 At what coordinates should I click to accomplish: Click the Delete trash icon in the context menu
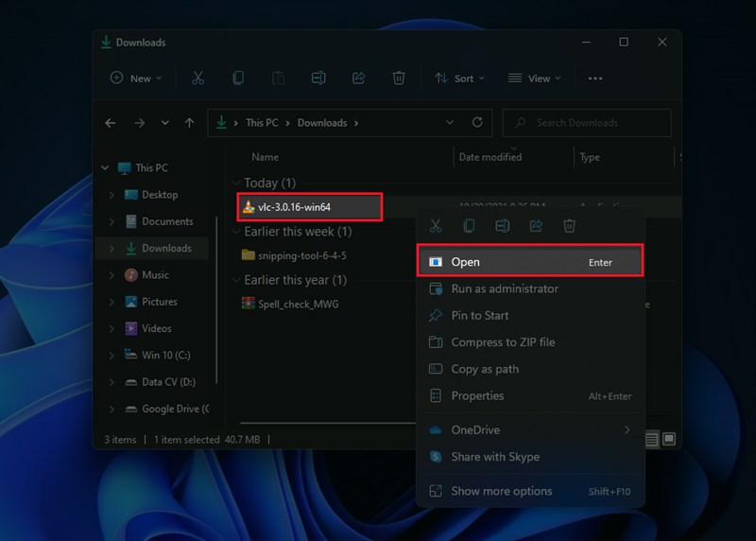pyautogui.click(x=570, y=226)
